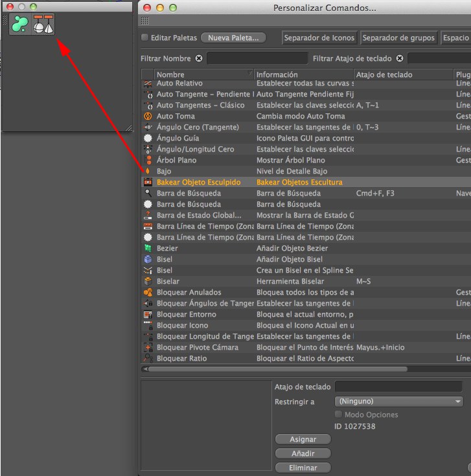Click the Árbol Plano icon
The width and height of the screenshot is (471, 476).
[x=148, y=160]
